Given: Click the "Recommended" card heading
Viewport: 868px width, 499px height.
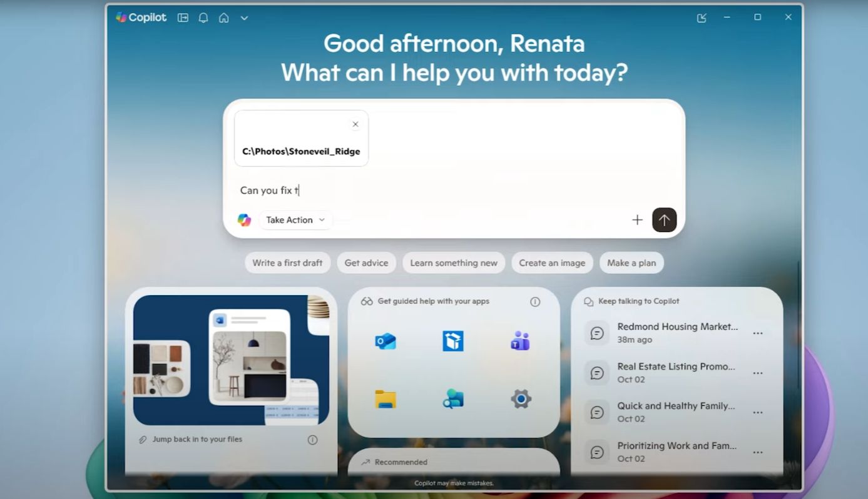Looking at the screenshot, I should [401, 463].
